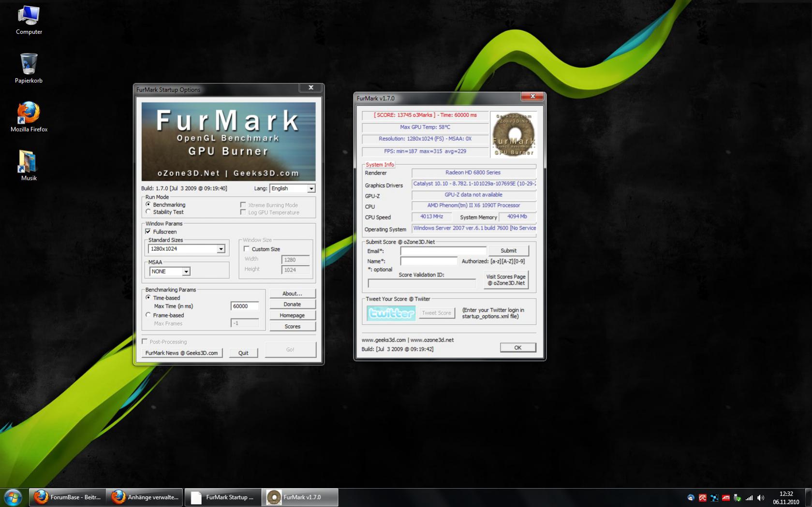812x507 pixels.
Task: Focus the Name input field
Action: (x=428, y=261)
